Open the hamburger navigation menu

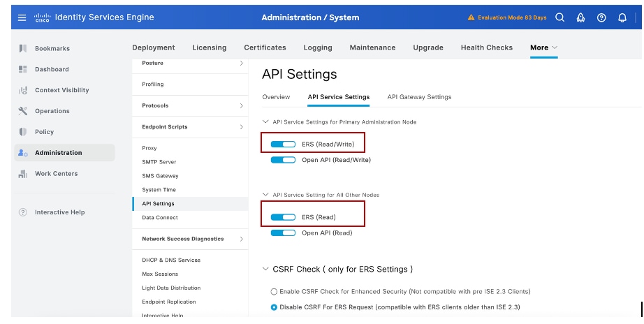tap(22, 17)
